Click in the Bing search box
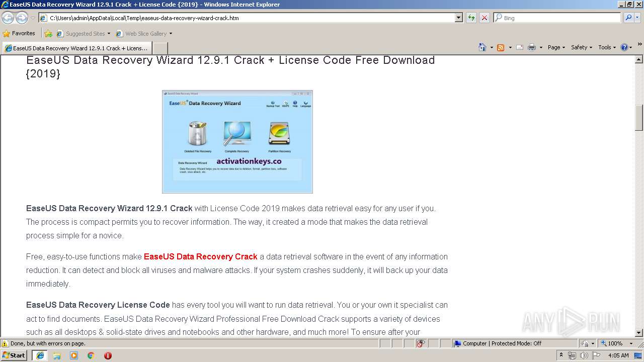 [x=557, y=18]
